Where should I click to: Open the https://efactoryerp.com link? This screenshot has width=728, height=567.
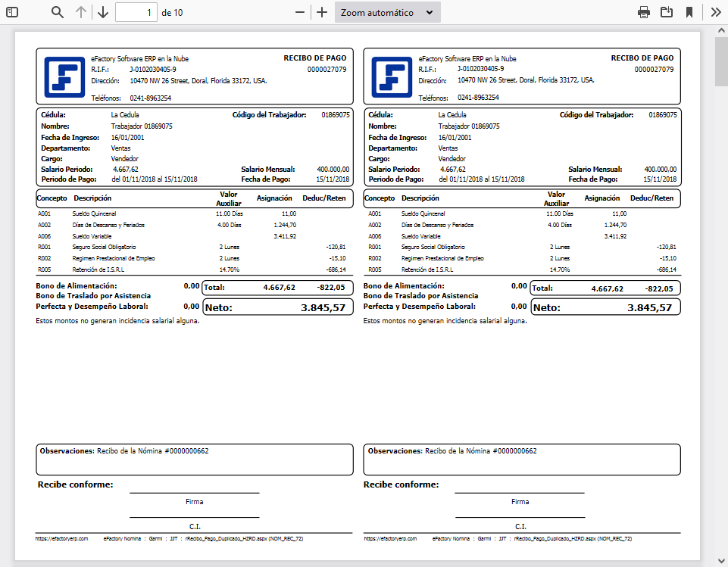pos(62,539)
